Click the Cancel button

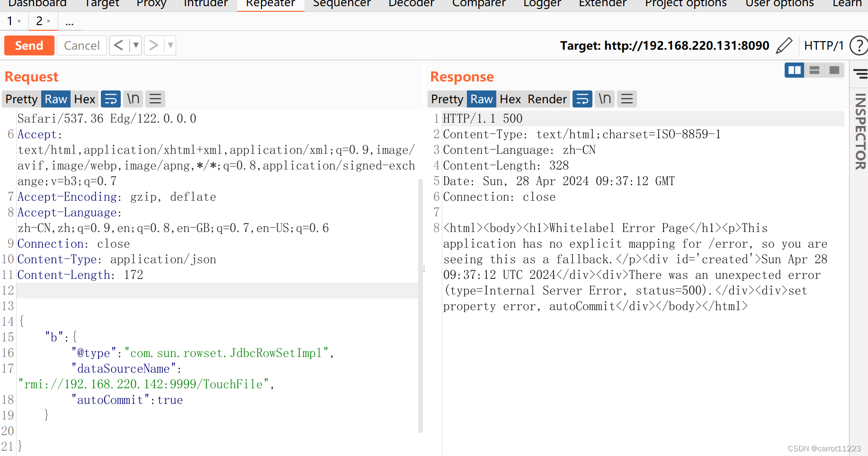click(x=82, y=45)
